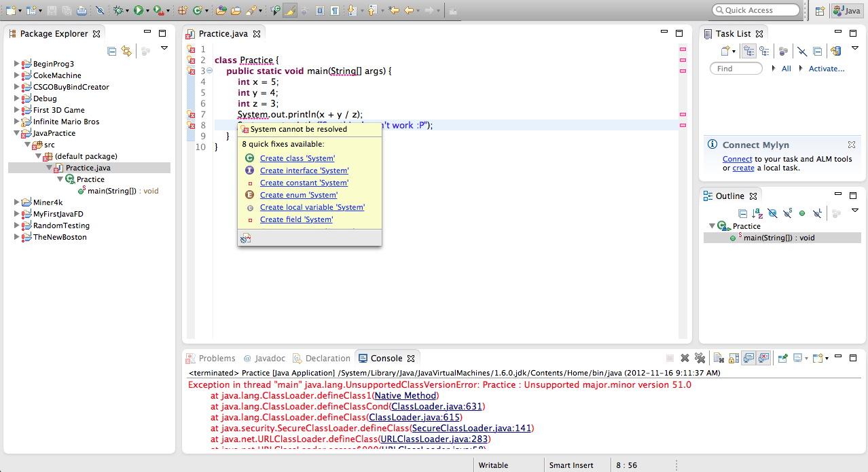Expand the TheNewBoston project
Screen dimensions: 868x472
point(16,237)
